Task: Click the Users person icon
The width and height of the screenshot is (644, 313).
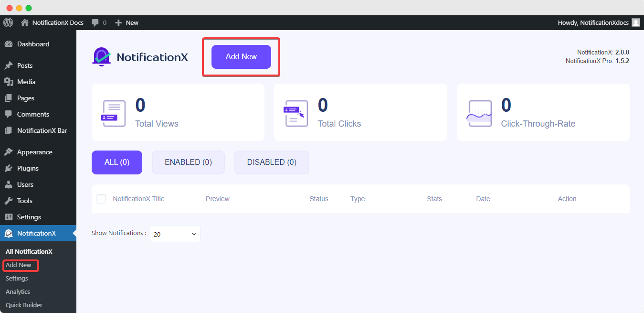Action: point(9,184)
